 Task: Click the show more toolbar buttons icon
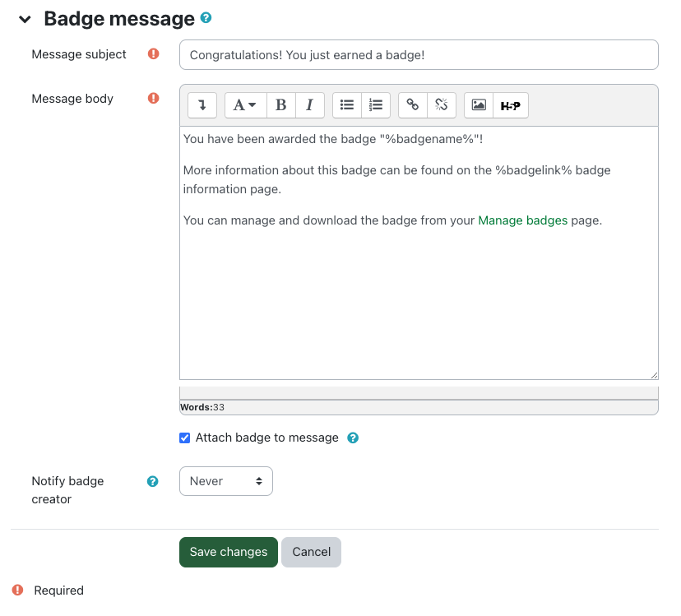point(202,105)
